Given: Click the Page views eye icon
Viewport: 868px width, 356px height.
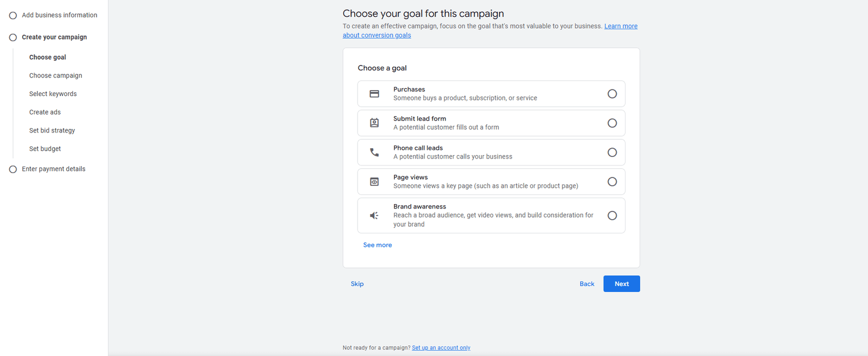Looking at the screenshot, I should tap(374, 182).
